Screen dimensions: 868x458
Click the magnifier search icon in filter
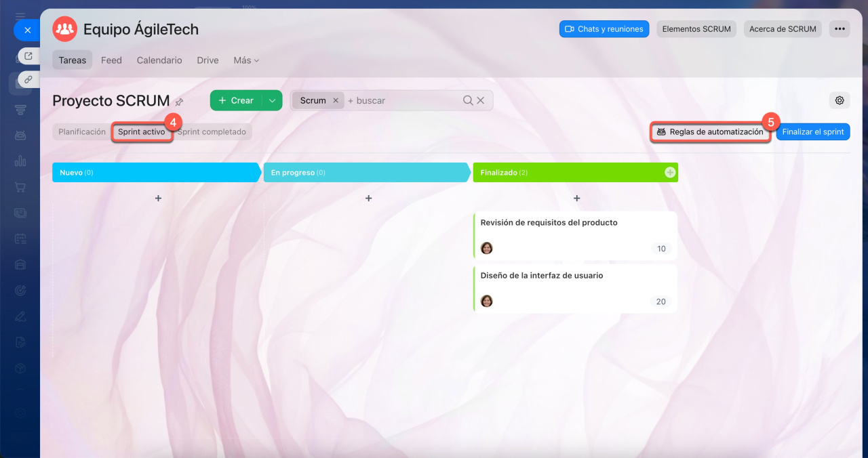(x=468, y=100)
